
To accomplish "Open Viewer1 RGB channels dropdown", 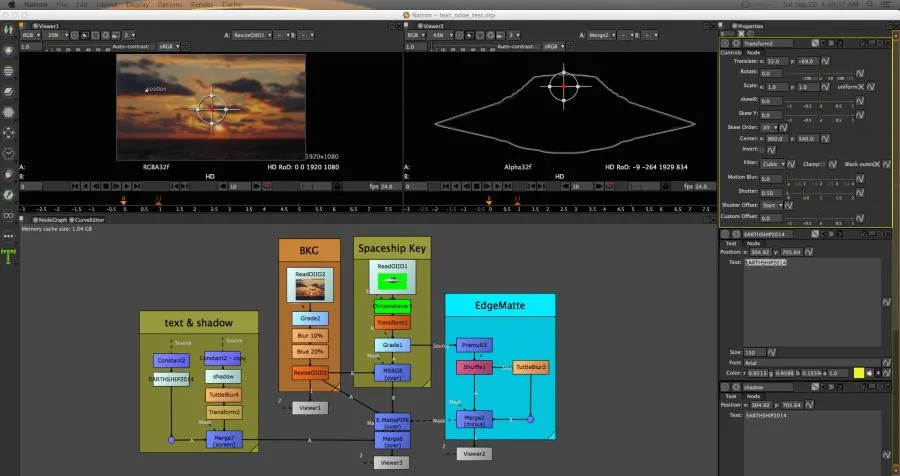I will pyautogui.click(x=31, y=35).
